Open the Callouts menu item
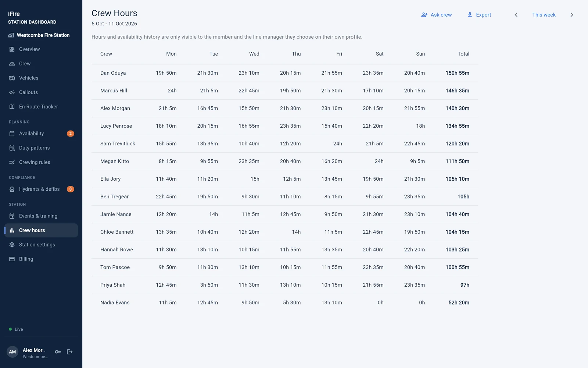Screen dimensions: 588x368 click(x=41, y=92)
